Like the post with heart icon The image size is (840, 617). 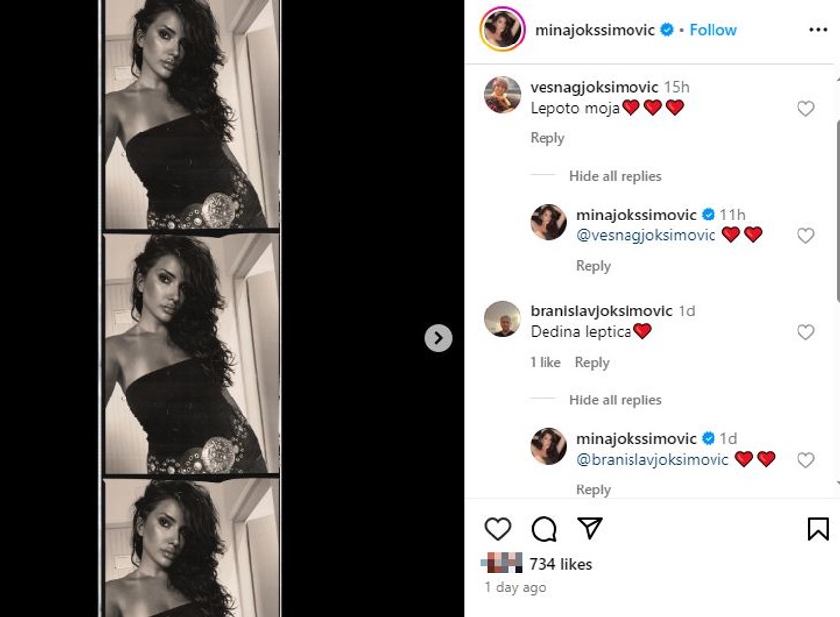point(498,529)
